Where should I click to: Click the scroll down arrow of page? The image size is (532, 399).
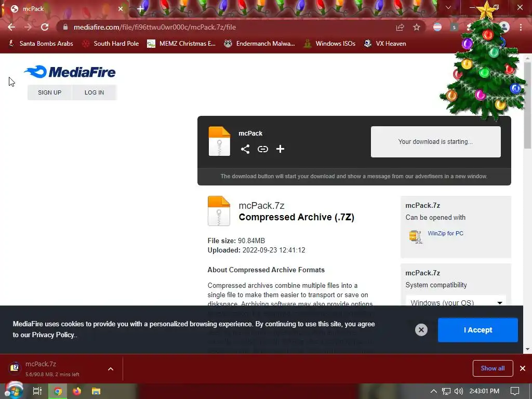tap(528, 349)
